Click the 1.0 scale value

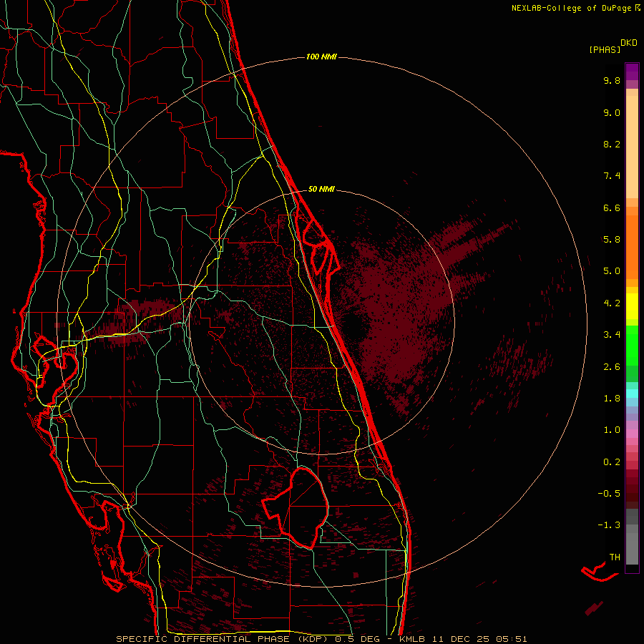pyautogui.click(x=612, y=430)
